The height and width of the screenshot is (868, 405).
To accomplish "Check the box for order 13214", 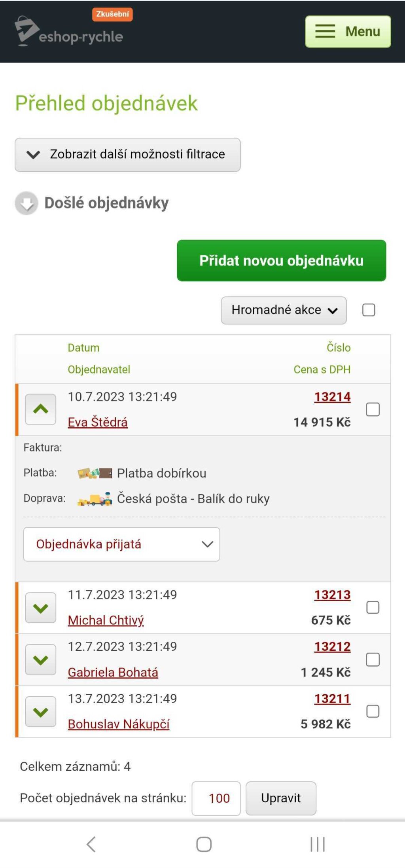I will (373, 409).
